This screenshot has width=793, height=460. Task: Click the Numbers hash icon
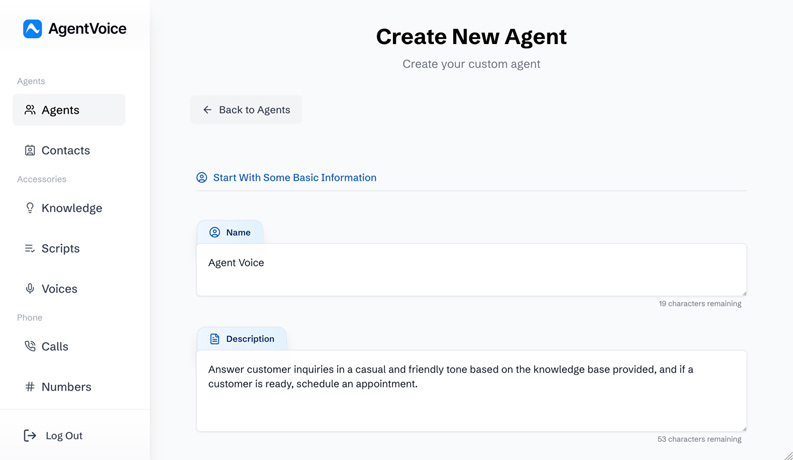coord(30,387)
